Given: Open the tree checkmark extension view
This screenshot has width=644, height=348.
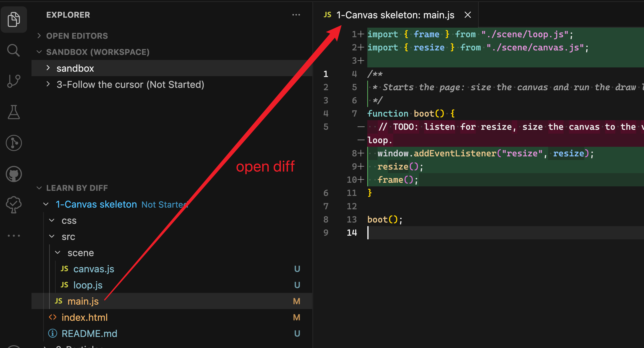Looking at the screenshot, I should click(14, 205).
